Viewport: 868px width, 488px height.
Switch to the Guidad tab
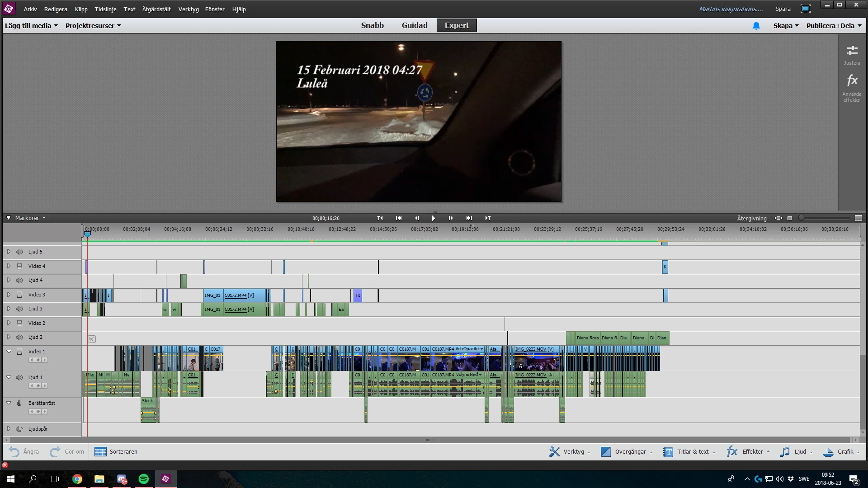point(414,25)
